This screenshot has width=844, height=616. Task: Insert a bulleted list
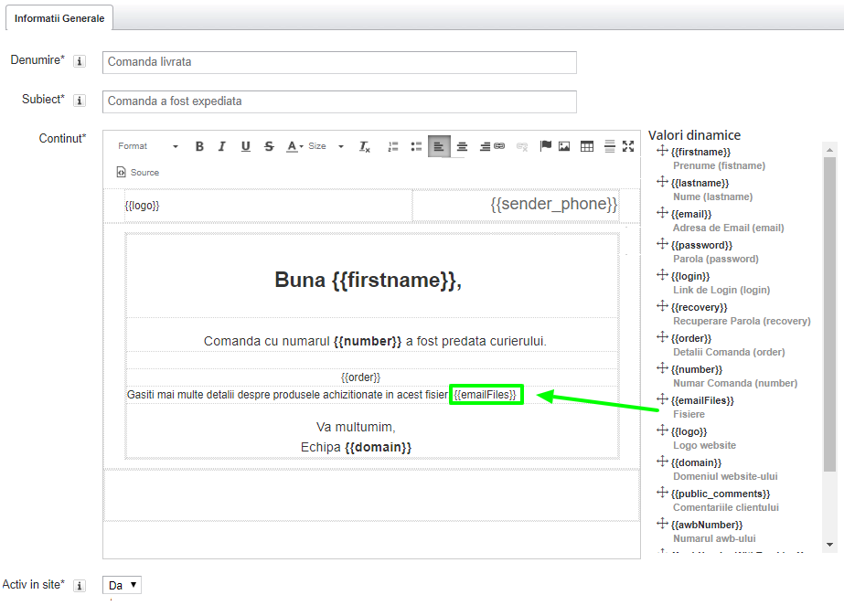click(x=416, y=146)
